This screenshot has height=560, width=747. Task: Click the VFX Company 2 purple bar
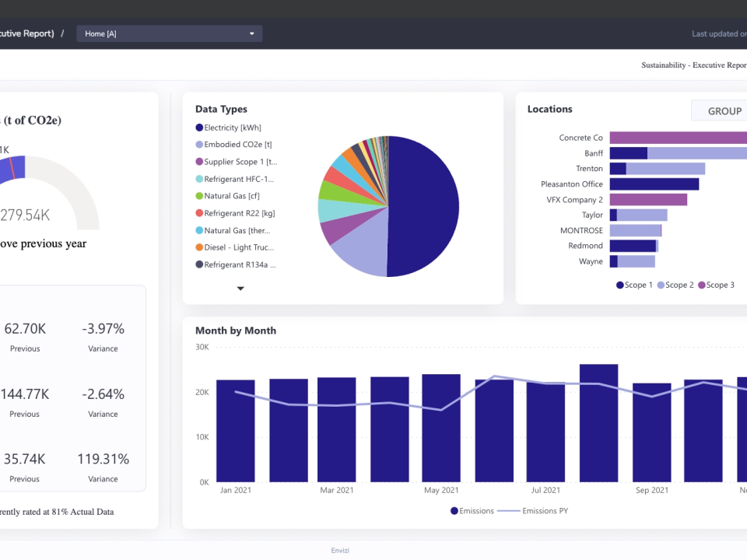[648, 200]
